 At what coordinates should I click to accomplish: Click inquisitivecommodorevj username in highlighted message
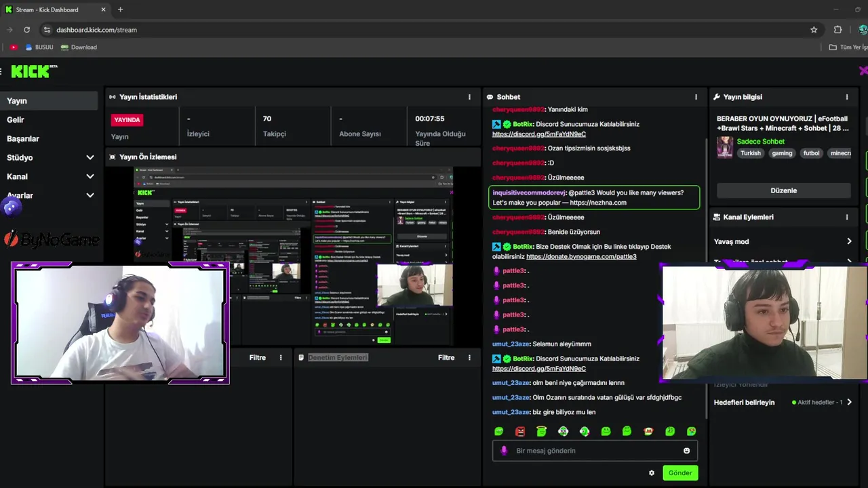coord(529,192)
